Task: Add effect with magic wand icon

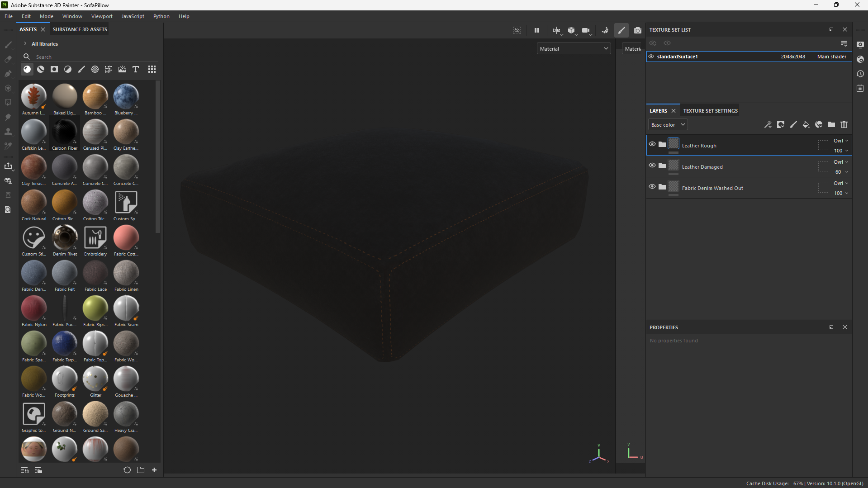Action: 768,124
